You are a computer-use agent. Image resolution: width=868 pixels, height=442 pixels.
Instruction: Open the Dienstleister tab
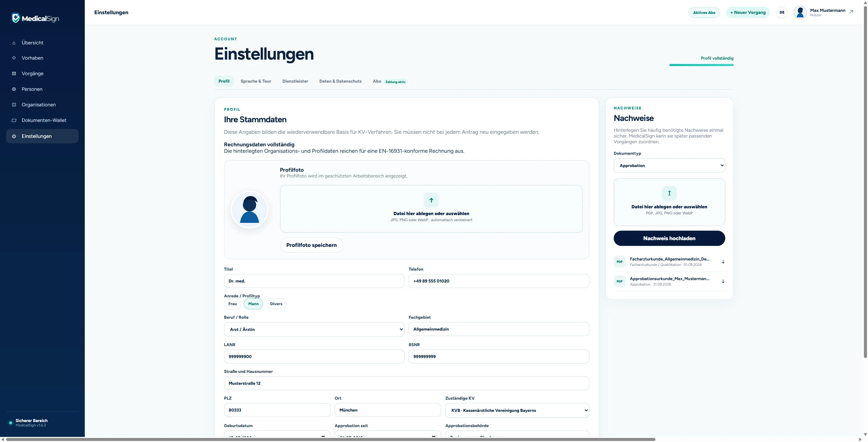click(x=295, y=81)
